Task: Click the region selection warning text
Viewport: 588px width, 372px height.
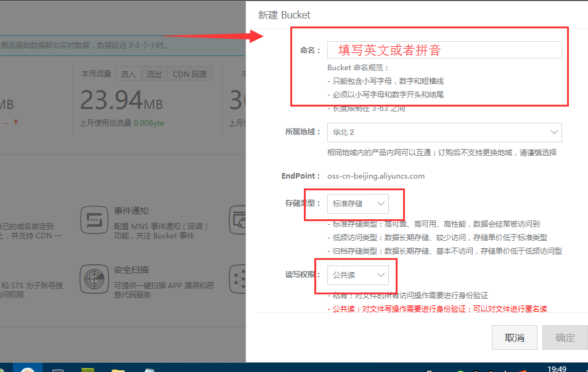Action: (442, 153)
